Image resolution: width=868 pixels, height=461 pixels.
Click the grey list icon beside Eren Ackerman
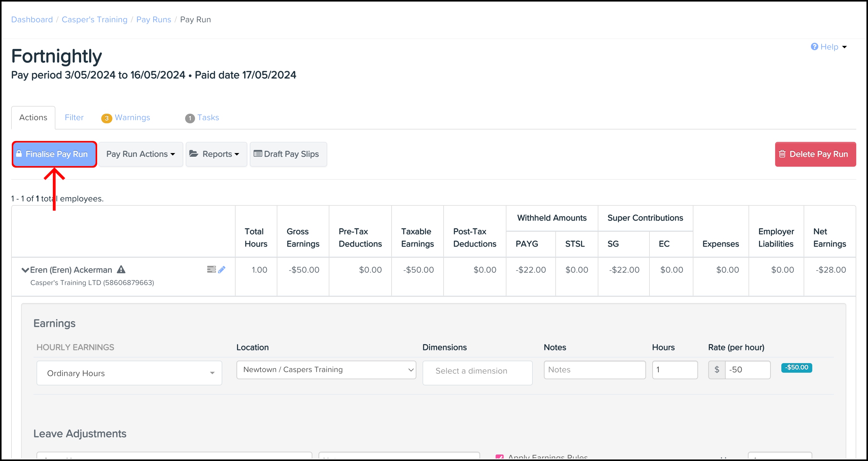tap(211, 269)
